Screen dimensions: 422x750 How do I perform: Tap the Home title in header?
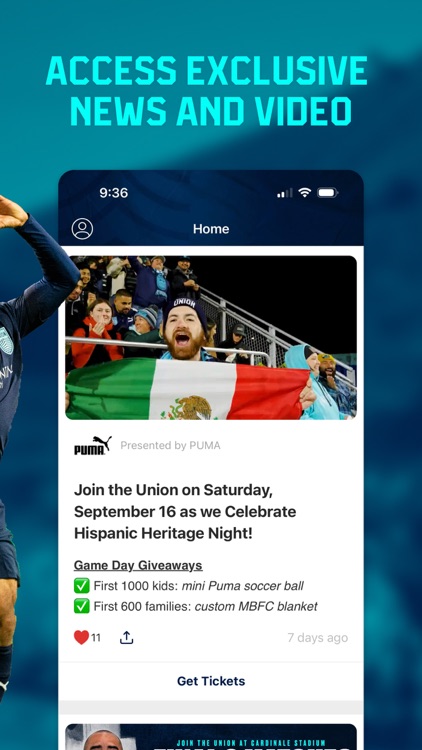211,229
